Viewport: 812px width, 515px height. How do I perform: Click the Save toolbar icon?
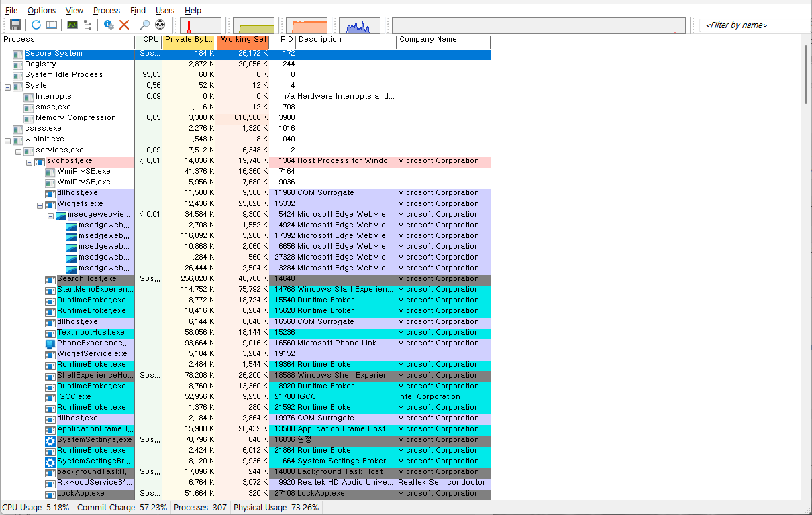(15, 25)
